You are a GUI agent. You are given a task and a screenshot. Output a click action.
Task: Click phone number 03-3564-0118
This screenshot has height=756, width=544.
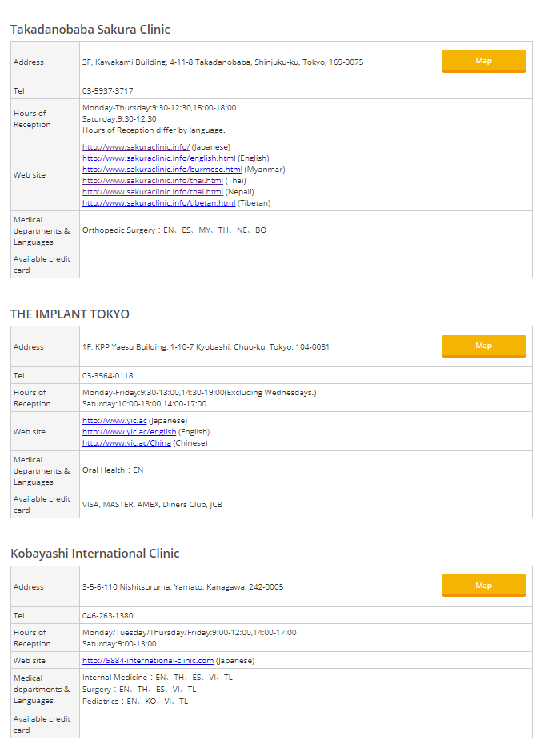[108, 376]
